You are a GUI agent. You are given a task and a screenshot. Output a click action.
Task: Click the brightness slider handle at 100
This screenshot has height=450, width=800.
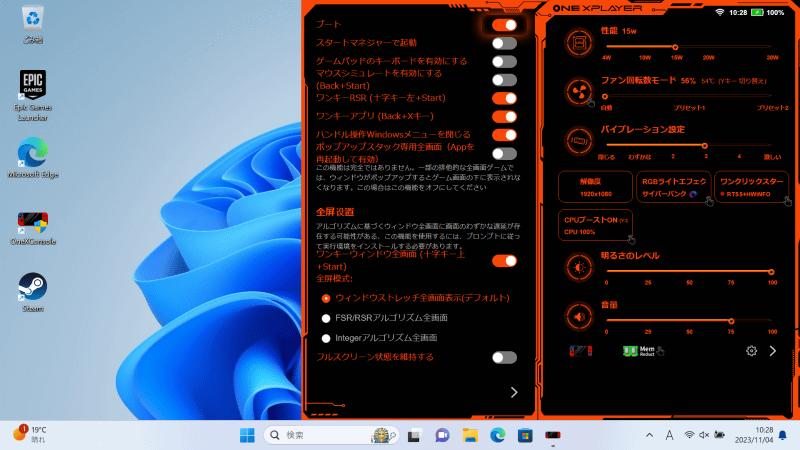[771, 272]
